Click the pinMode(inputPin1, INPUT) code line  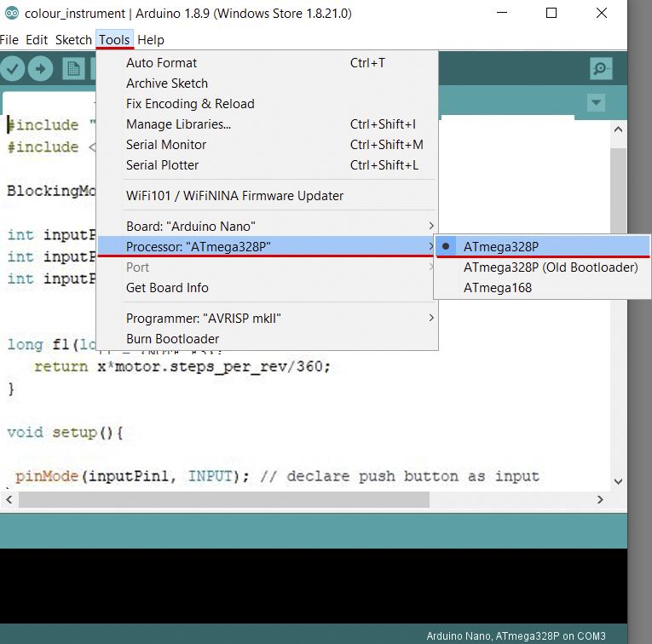click(x=277, y=476)
